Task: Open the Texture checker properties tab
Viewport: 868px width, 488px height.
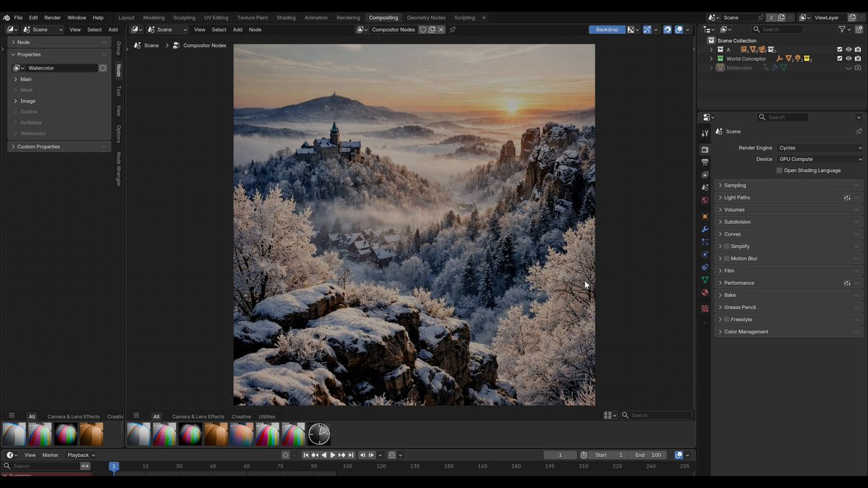Action: point(705,309)
